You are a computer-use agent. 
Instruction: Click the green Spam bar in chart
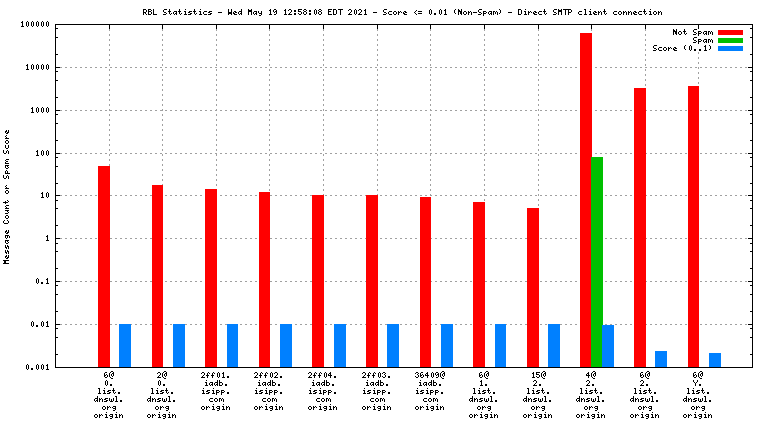pos(597,260)
